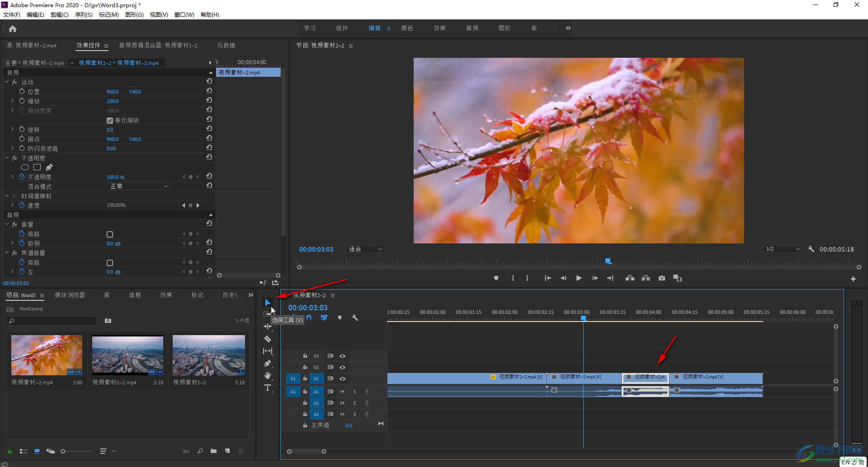This screenshot has height=467, width=868.
Task: Select the Type tool
Action: [268, 388]
